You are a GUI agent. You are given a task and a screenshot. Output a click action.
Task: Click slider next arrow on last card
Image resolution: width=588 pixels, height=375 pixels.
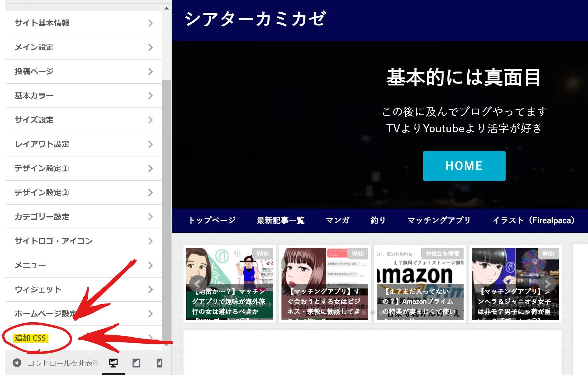547,284
